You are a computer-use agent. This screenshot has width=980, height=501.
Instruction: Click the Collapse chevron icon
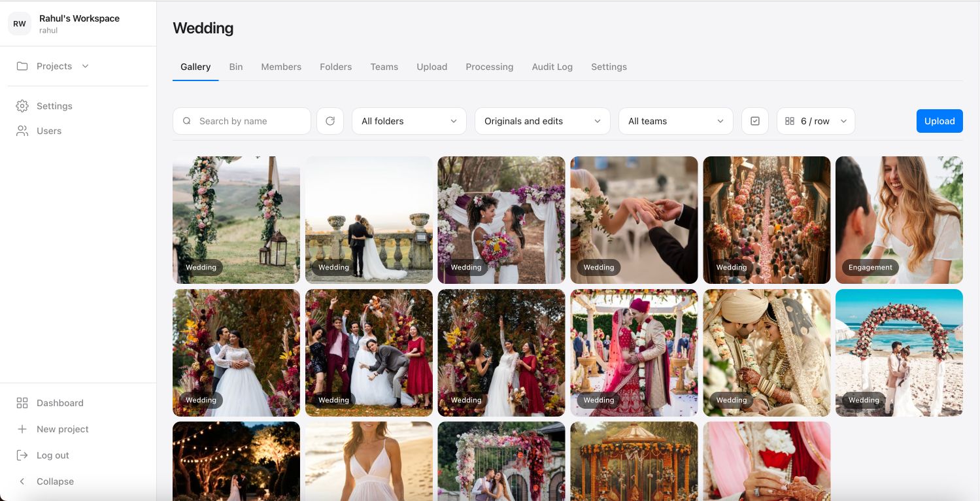click(22, 481)
